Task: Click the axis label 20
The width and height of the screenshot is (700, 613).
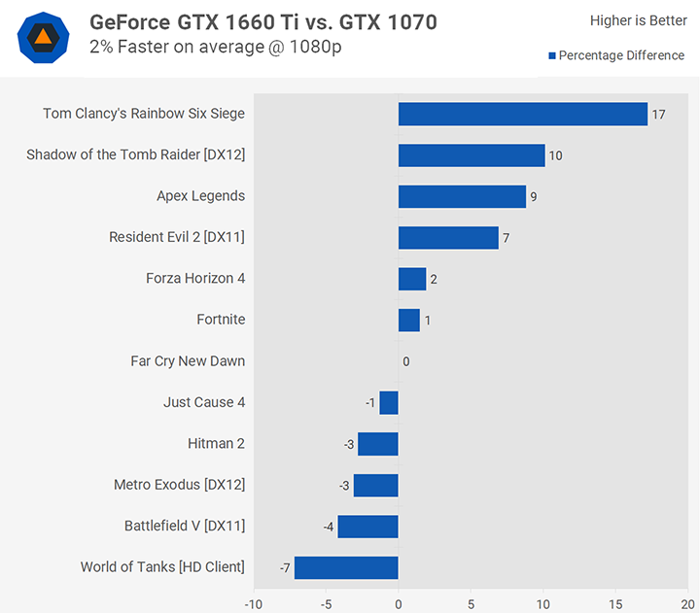Action: pyautogui.click(x=688, y=604)
